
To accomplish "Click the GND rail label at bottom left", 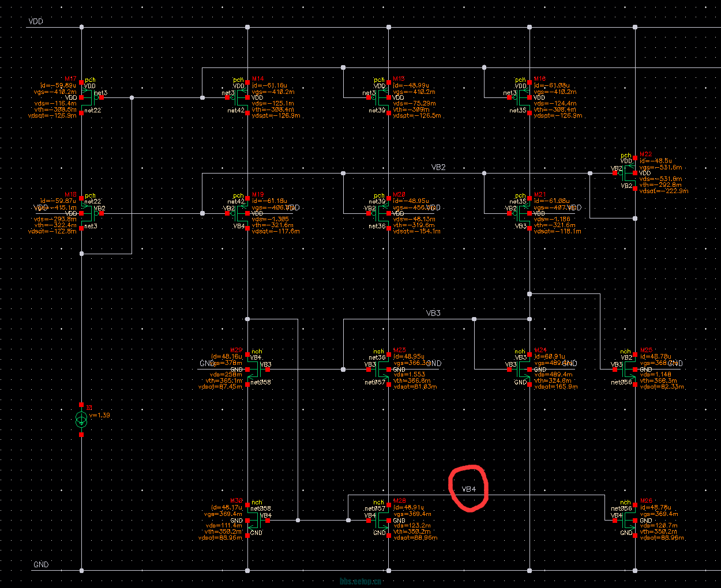I will (41, 564).
